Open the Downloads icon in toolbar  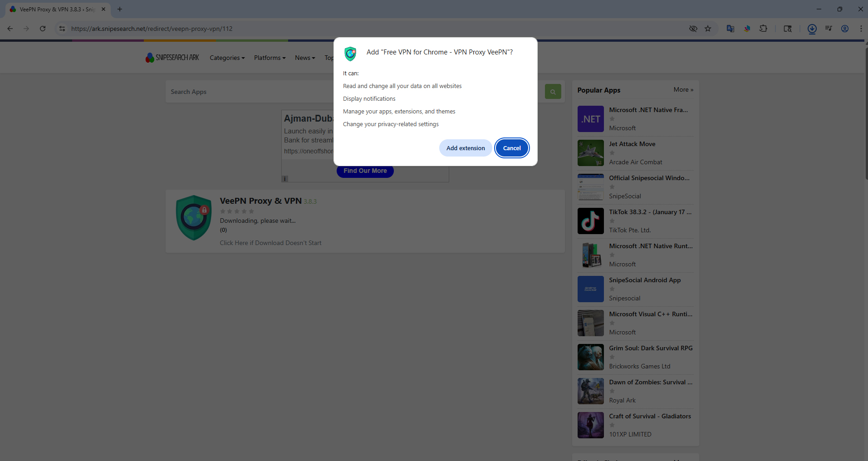click(812, 29)
